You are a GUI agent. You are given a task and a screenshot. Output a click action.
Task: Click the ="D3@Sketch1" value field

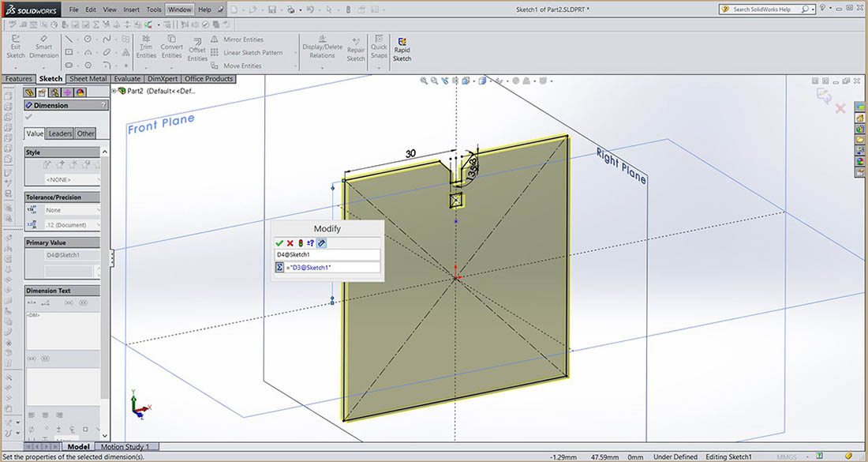click(333, 268)
